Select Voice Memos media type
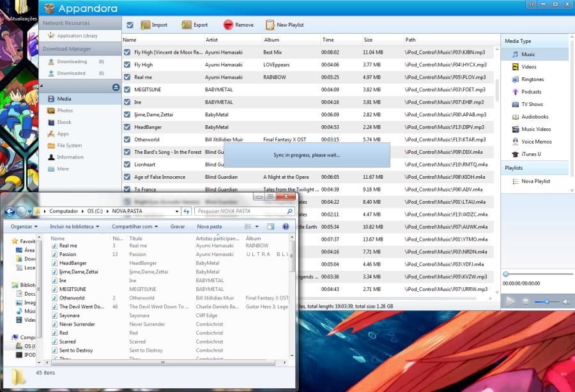This screenshot has height=392, width=575. pyautogui.click(x=536, y=141)
